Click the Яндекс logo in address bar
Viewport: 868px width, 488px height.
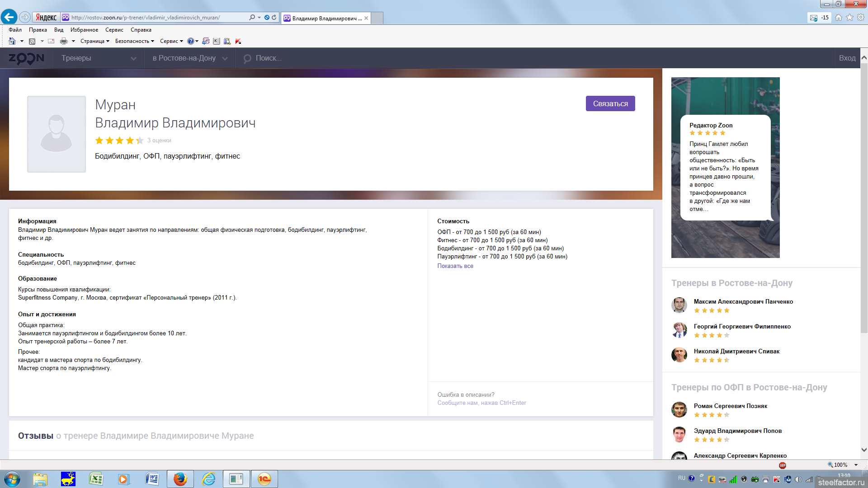pyautogui.click(x=46, y=18)
